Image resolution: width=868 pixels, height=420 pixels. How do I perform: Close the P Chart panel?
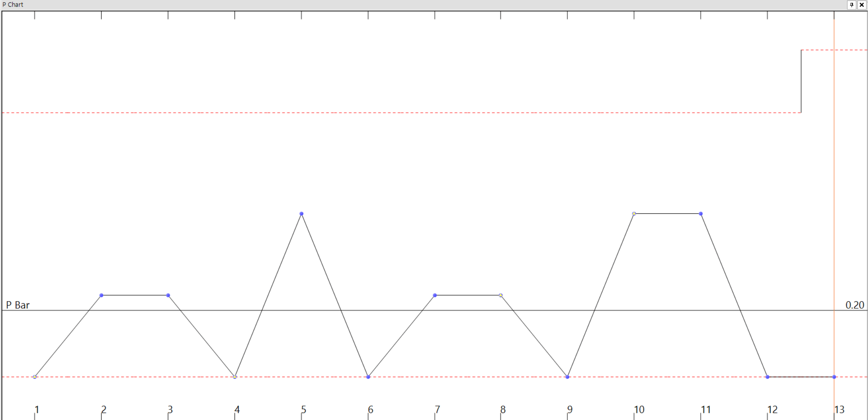pos(862,5)
